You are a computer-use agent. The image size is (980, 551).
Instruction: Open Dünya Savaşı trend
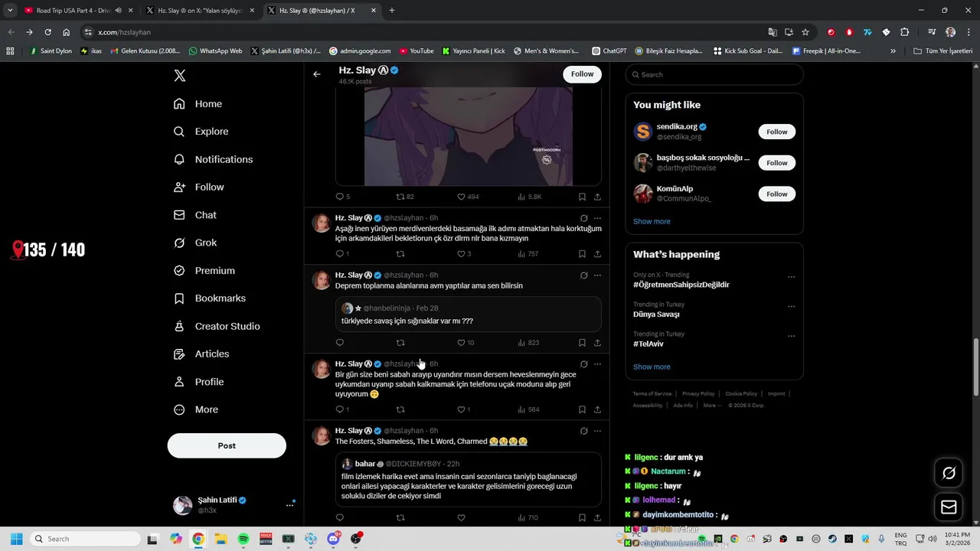(x=656, y=315)
